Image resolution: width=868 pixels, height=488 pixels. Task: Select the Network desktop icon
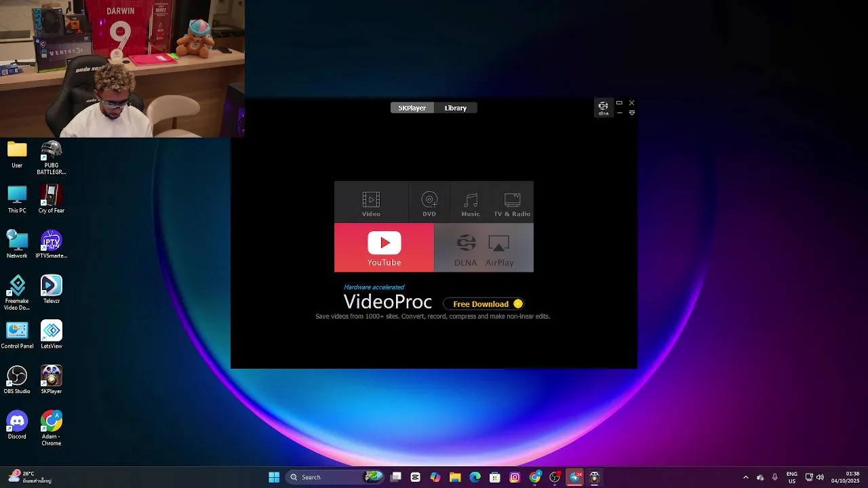pyautogui.click(x=17, y=245)
